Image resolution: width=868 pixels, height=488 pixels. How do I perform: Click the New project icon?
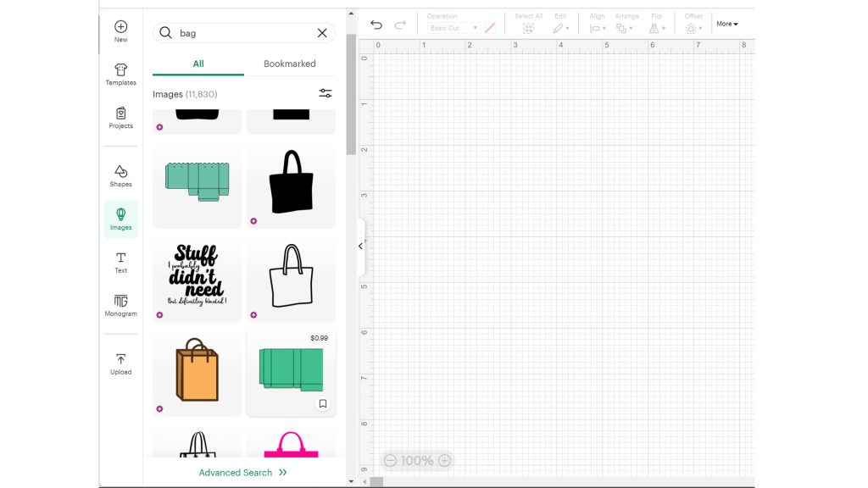click(x=120, y=31)
